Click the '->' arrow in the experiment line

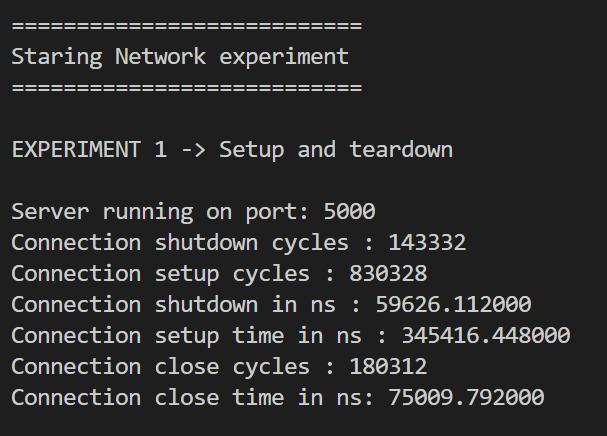(x=193, y=150)
